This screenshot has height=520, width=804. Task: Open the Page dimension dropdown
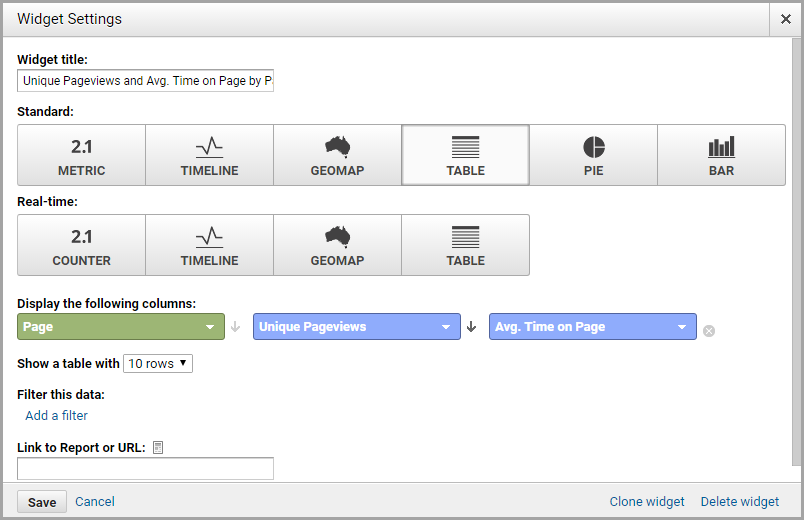121,327
